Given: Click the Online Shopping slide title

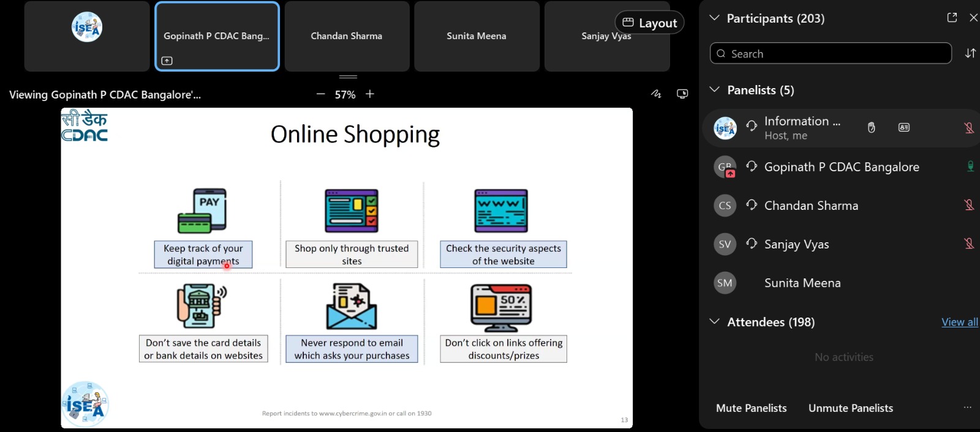Looking at the screenshot, I should pos(355,135).
